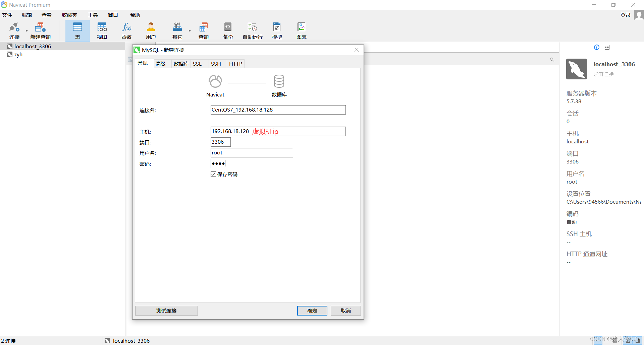Open the Connection (连接) toolbar icon
Image resolution: width=644 pixels, height=345 pixels.
coord(14,31)
